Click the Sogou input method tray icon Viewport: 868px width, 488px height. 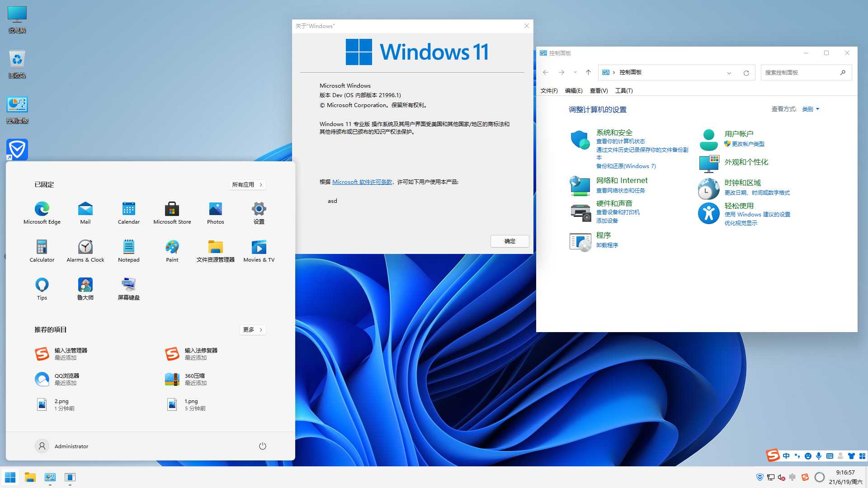point(805,477)
